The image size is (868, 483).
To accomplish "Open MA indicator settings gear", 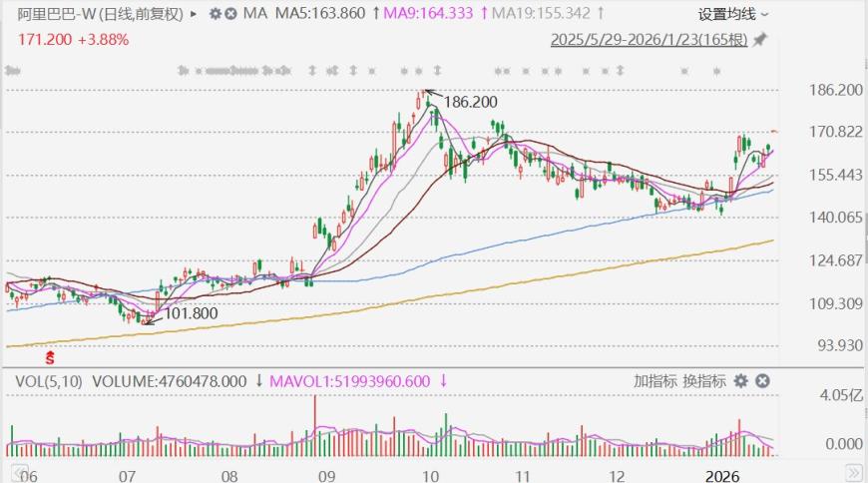I will (x=212, y=14).
